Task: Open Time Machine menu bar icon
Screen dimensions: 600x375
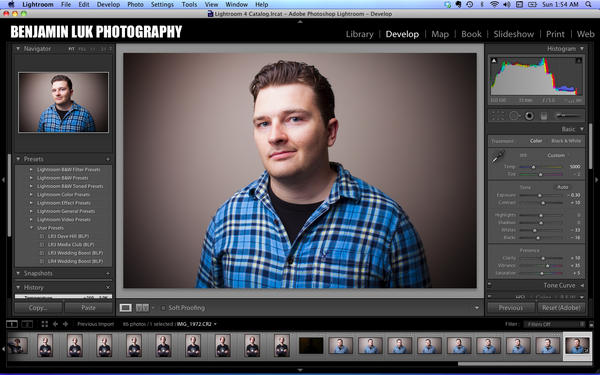Action: 470,5
